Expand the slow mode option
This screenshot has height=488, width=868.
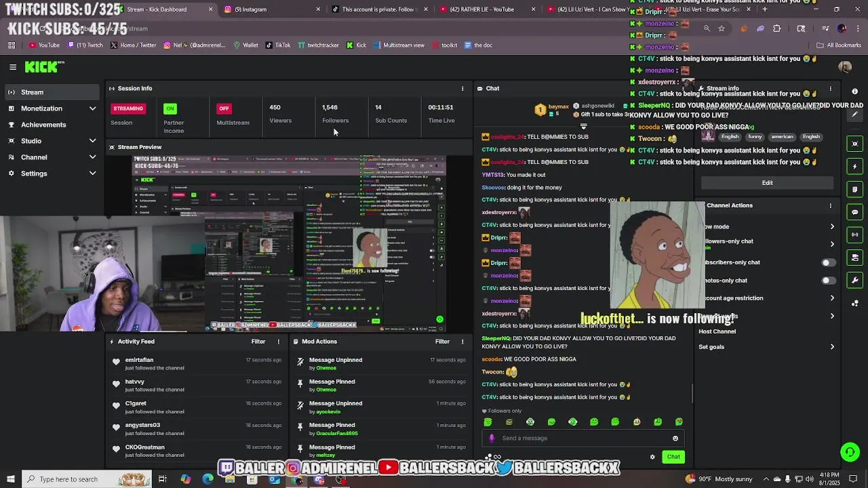click(x=832, y=227)
